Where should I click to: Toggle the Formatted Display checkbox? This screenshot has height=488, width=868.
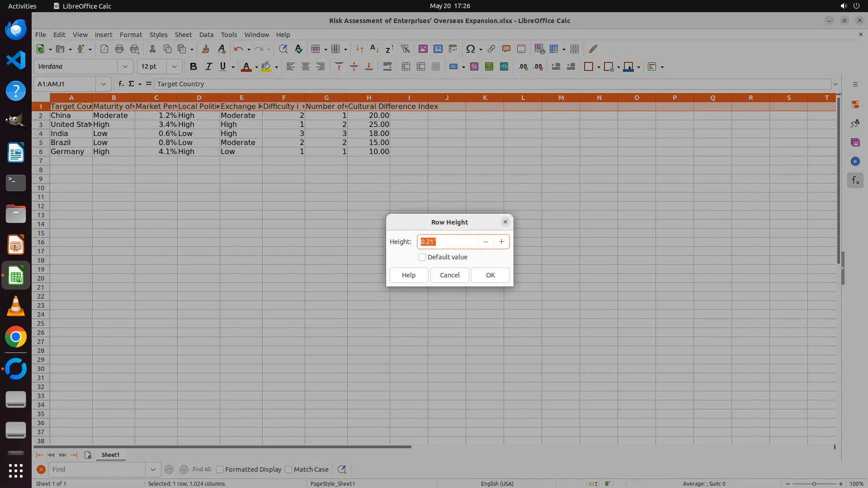pos(220,469)
